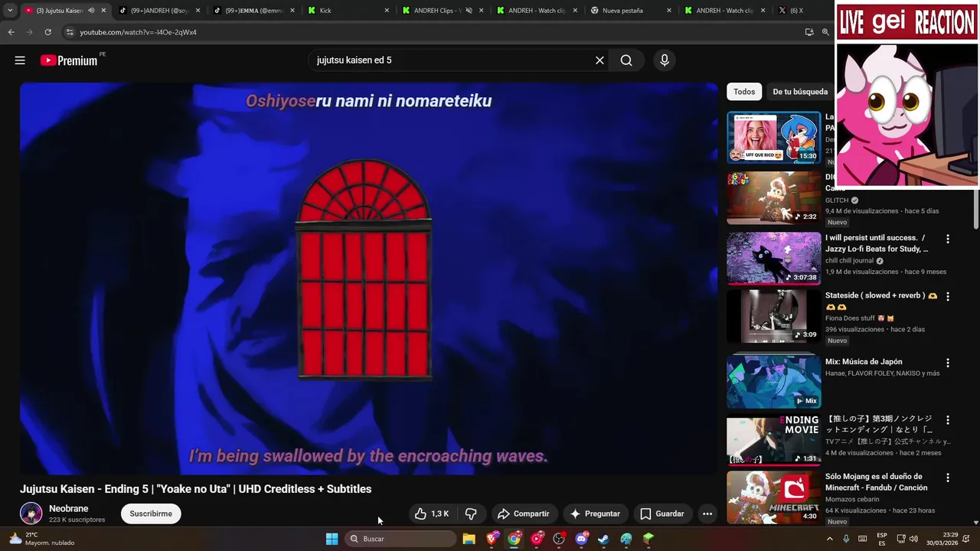
Task: Toggle tray microphone icon
Action: (x=846, y=539)
